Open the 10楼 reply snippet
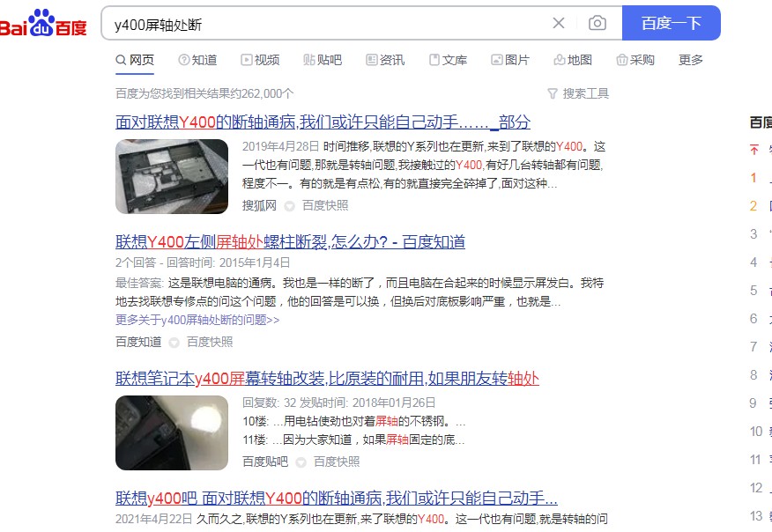The height and width of the screenshot is (532, 772). pos(354,421)
